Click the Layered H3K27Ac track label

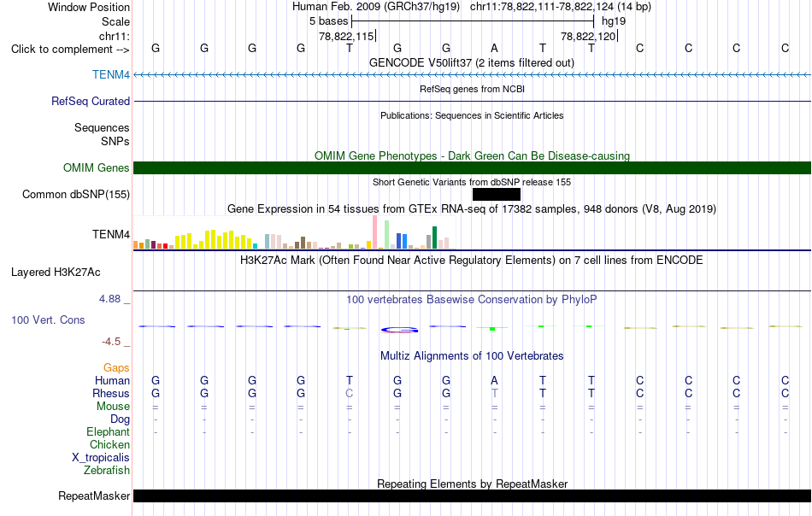56,273
